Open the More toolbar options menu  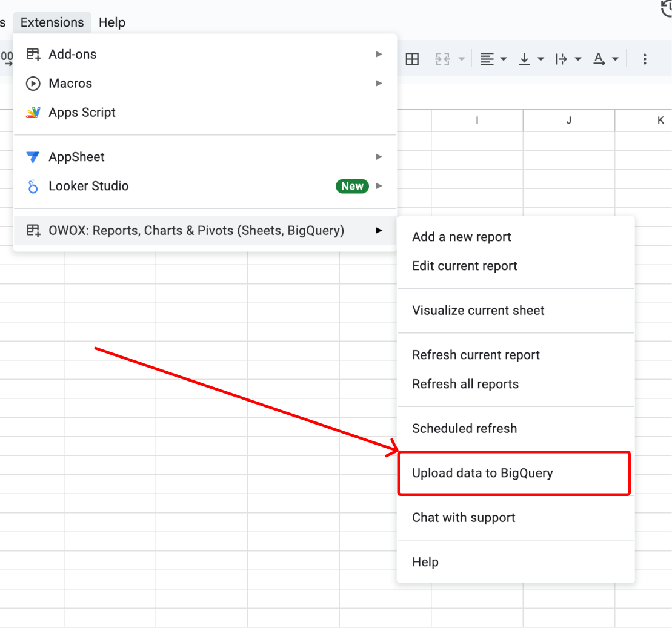[645, 59]
